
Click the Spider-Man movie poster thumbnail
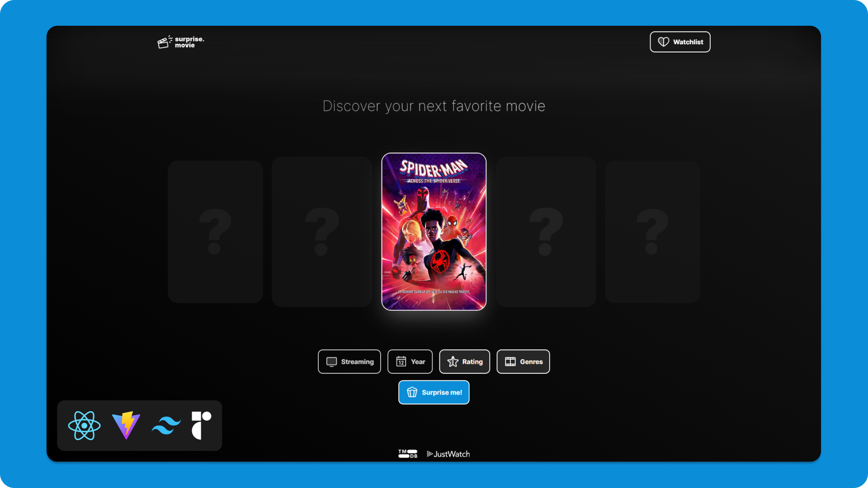pyautogui.click(x=434, y=232)
